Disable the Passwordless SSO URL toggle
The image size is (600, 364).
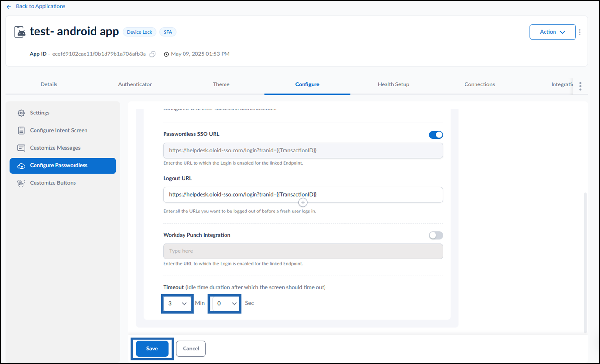(x=436, y=135)
